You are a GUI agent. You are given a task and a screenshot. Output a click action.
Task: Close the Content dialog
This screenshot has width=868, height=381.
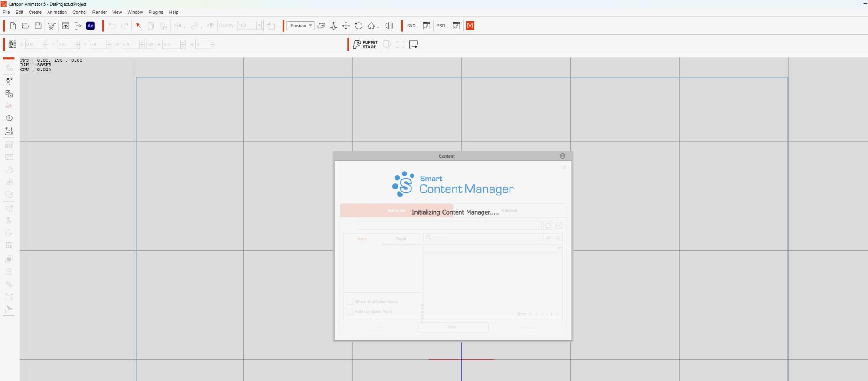562,156
